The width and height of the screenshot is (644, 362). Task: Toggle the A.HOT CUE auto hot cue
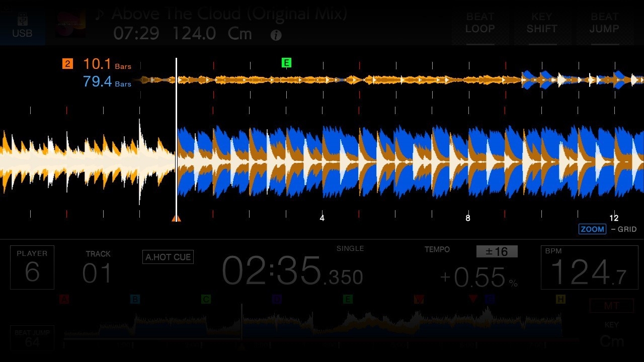tap(168, 257)
